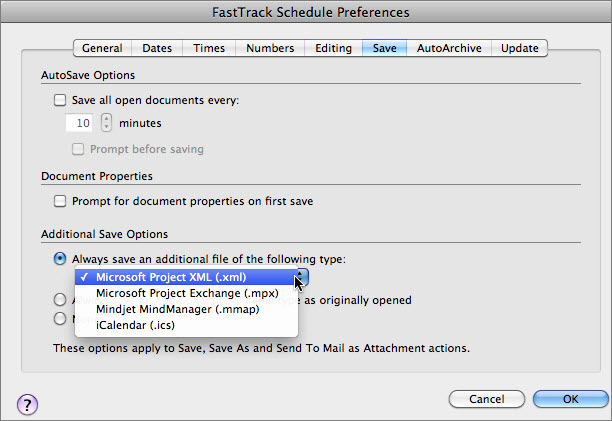
Task: Click the autosave minutes input field
Action: [x=80, y=123]
